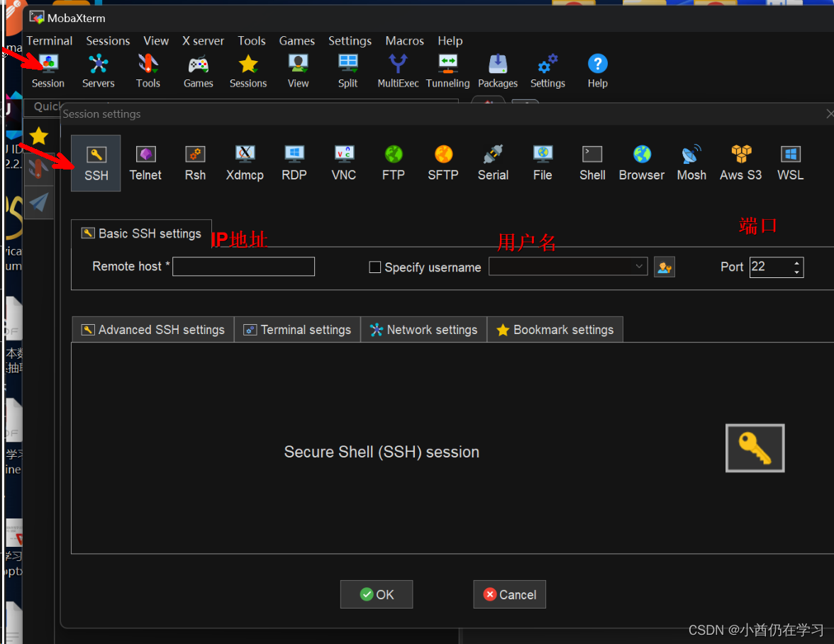The width and height of the screenshot is (834, 644).
Task: Switch to the Network settings tab
Action: click(423, 329)
